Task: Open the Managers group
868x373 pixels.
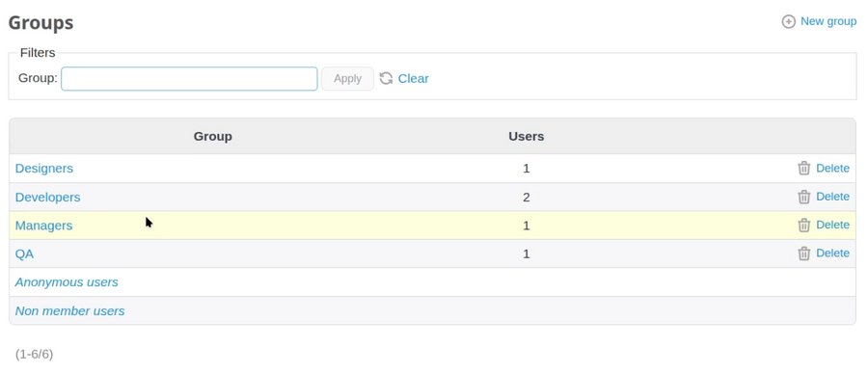Action: click(43, 226)
